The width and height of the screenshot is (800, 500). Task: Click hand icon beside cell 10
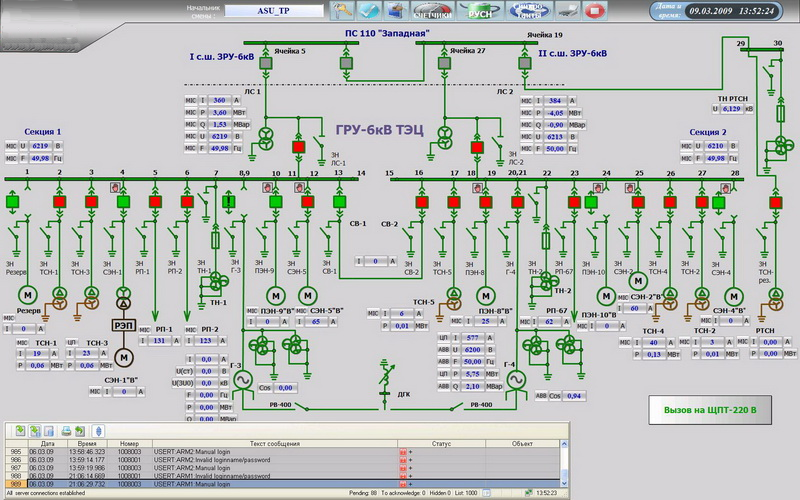pos(267,187)
